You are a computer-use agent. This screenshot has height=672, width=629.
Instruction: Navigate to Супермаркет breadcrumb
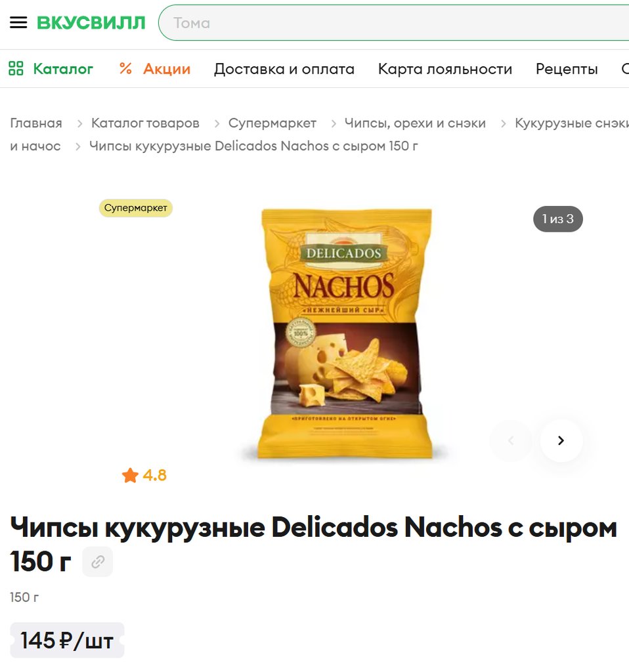tap(272, 123)
